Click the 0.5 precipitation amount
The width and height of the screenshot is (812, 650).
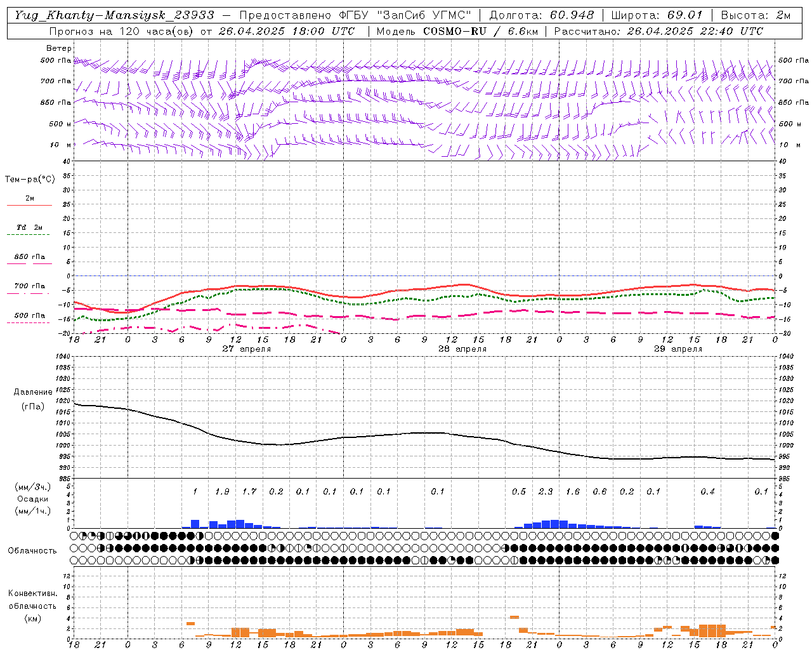coord(519,491)
